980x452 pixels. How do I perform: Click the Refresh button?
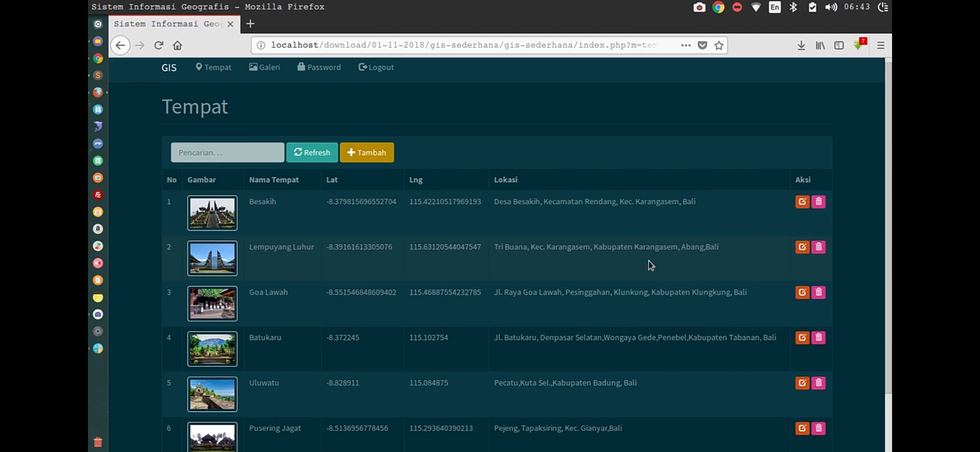(x=312, y=152)
